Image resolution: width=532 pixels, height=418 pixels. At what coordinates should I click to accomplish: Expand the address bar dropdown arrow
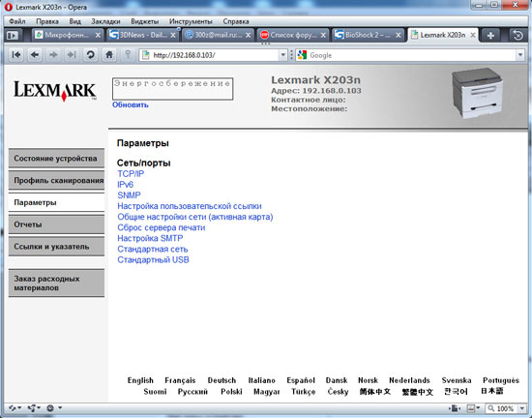[x=282, y=55]
